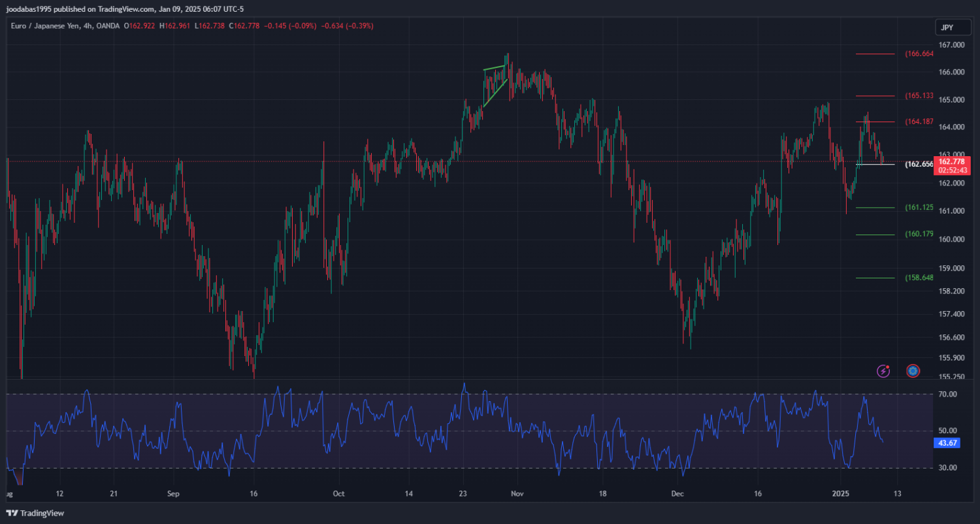The image size is (980, 524).
Task: Click the purple lightning news event icon
Action: pos(883,371)
